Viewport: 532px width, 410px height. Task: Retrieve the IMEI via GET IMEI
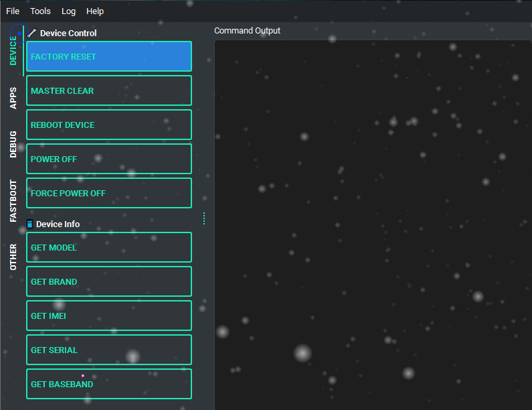pyautogui.click(x=109, y=316)
